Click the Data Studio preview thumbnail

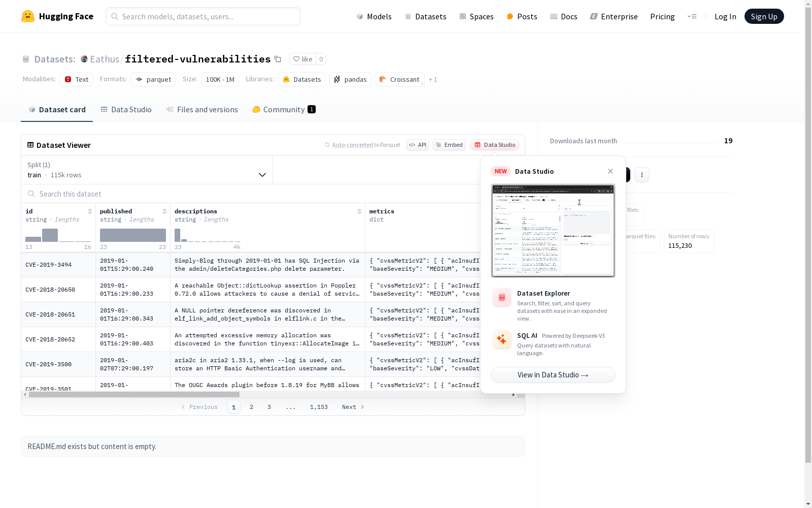553,231
